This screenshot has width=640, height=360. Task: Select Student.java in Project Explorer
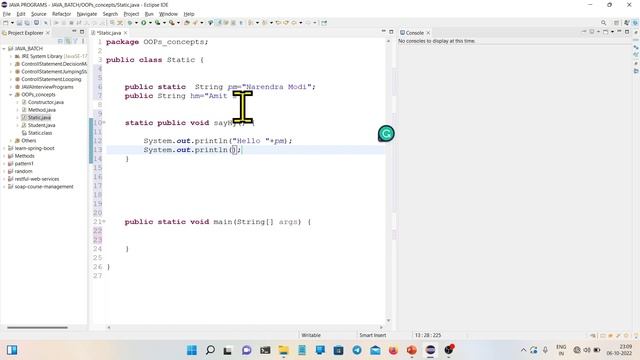click(42, 125)
